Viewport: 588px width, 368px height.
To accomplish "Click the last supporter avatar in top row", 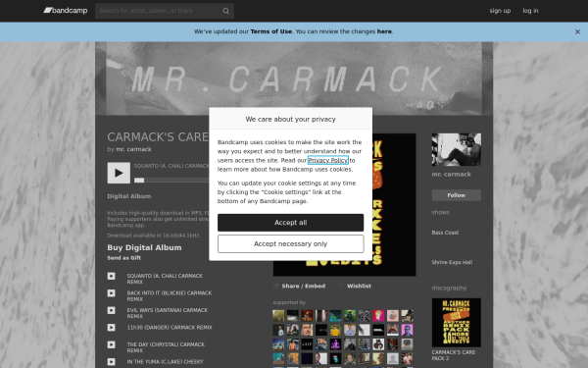I will tap(407, 316).
